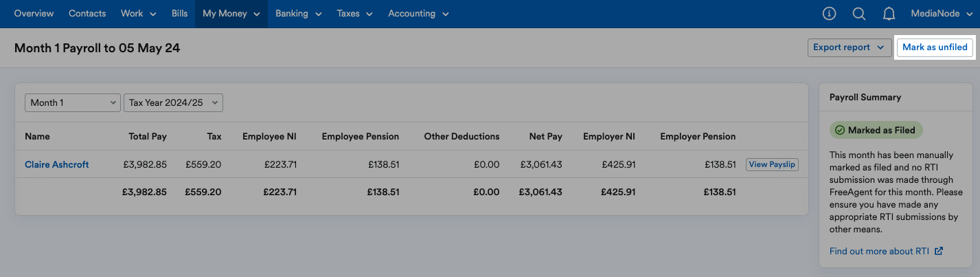Viewport: 980px width, 277px height.
Task: Open the notifications bell
Action: pos(889,14)
